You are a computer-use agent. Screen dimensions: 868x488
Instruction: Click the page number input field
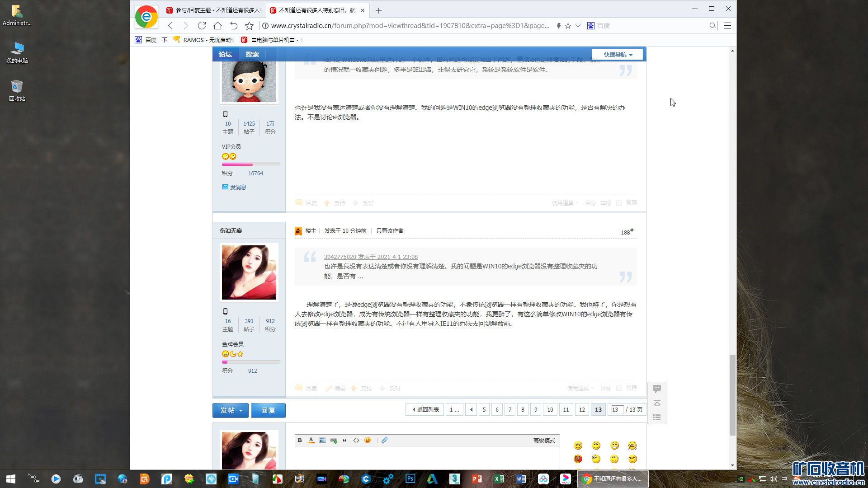point(617,409)
